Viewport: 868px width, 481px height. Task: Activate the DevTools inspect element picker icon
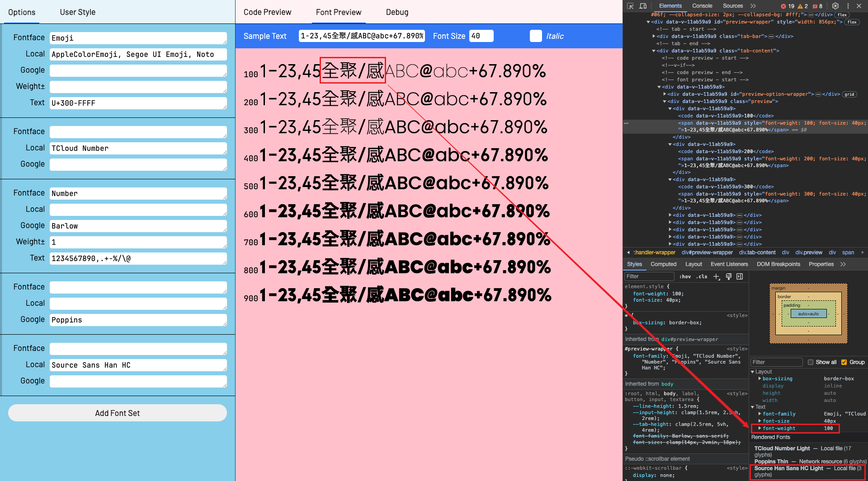click(x=630, y=6)
